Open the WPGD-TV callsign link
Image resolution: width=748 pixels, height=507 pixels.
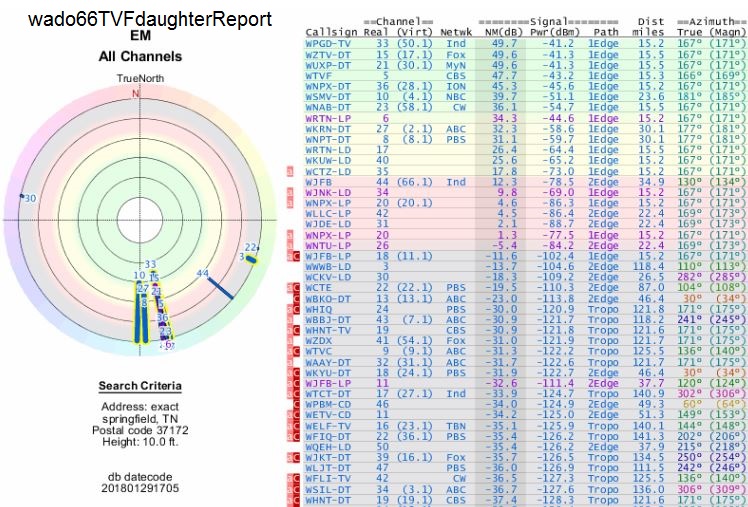pos(326,44)
